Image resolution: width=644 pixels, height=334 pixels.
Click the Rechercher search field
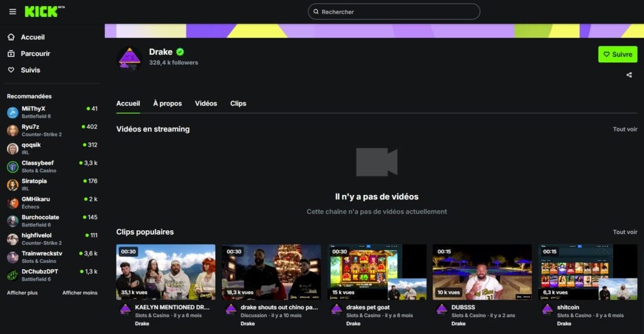(x=394, y=11)
